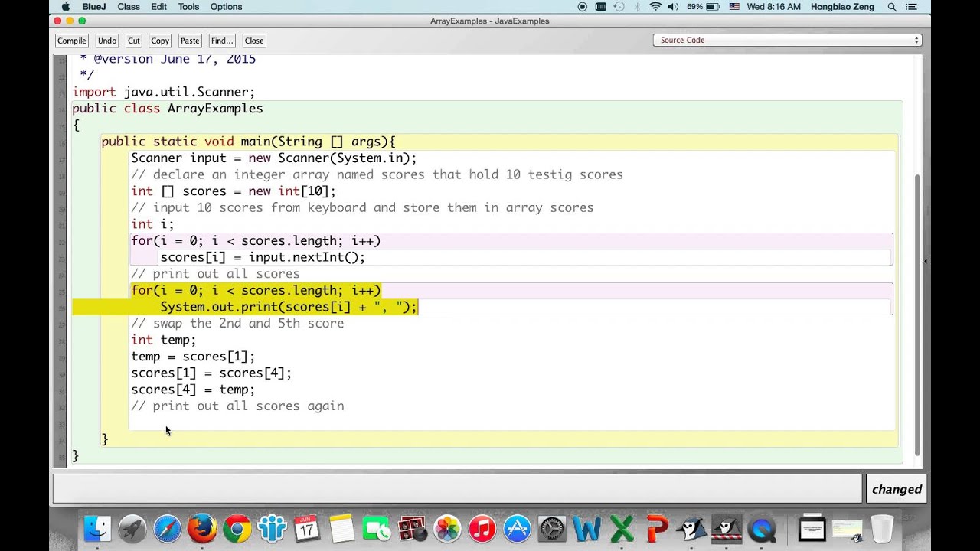Click the Copy toolbar button
Image resolution: width=980 pixels, height=551 pixels.
(x=160, y=41)
